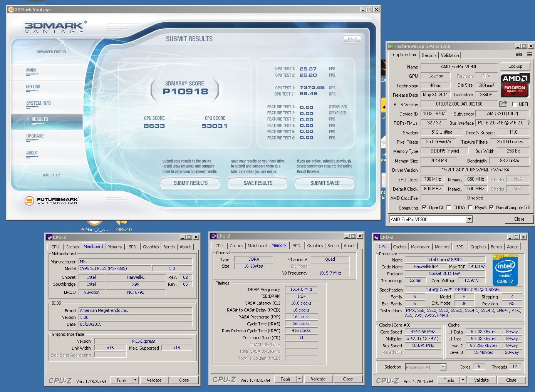This screenshot has width=535, height=392.
Task: Enable the UEFI checkbox in GPU-Z
Action: coord(514,104)
